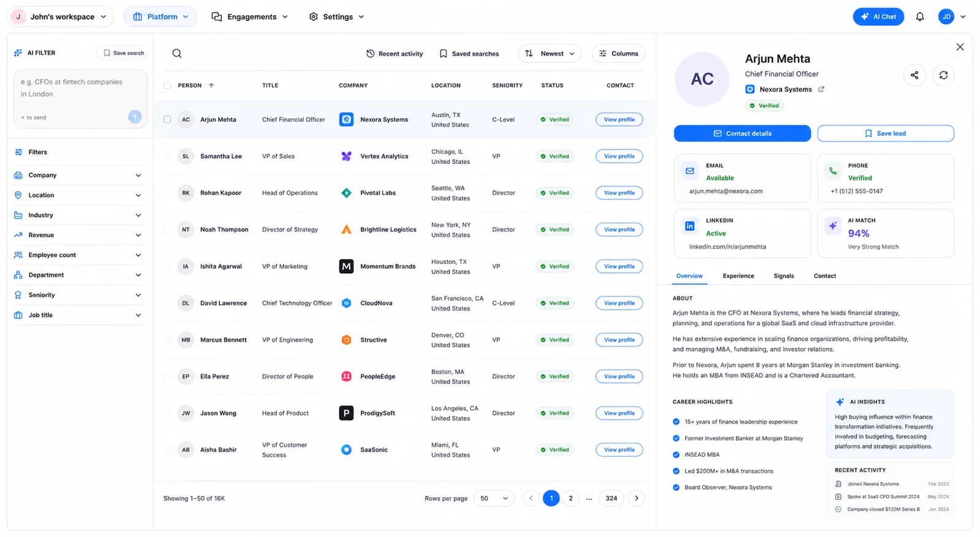Click the AI Insights sparkle icon

(840, 402)
